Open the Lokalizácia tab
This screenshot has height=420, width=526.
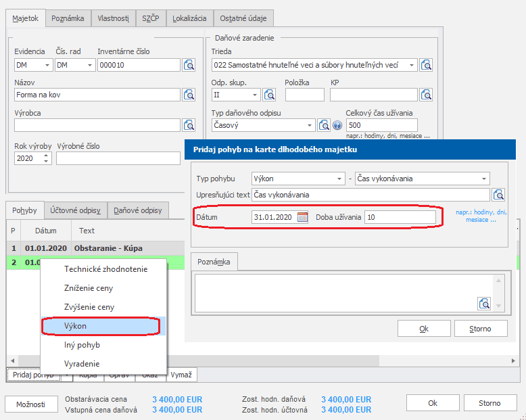point(189,18)
